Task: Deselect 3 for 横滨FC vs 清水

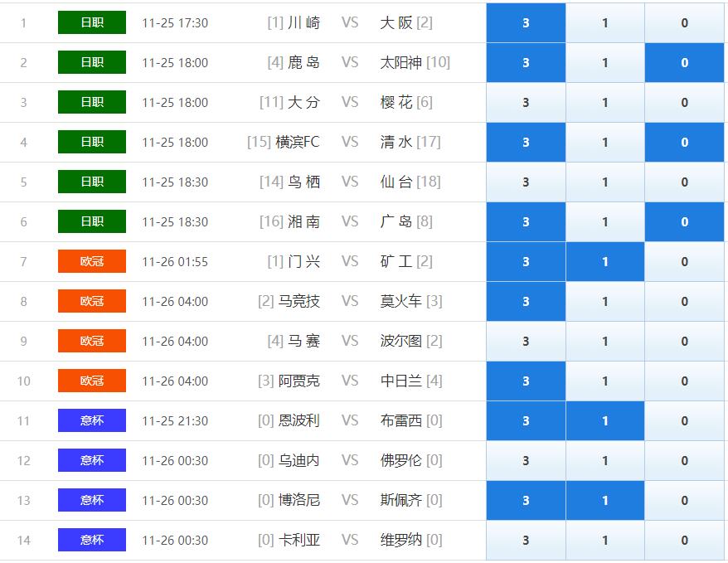Action: coord(526,143)
